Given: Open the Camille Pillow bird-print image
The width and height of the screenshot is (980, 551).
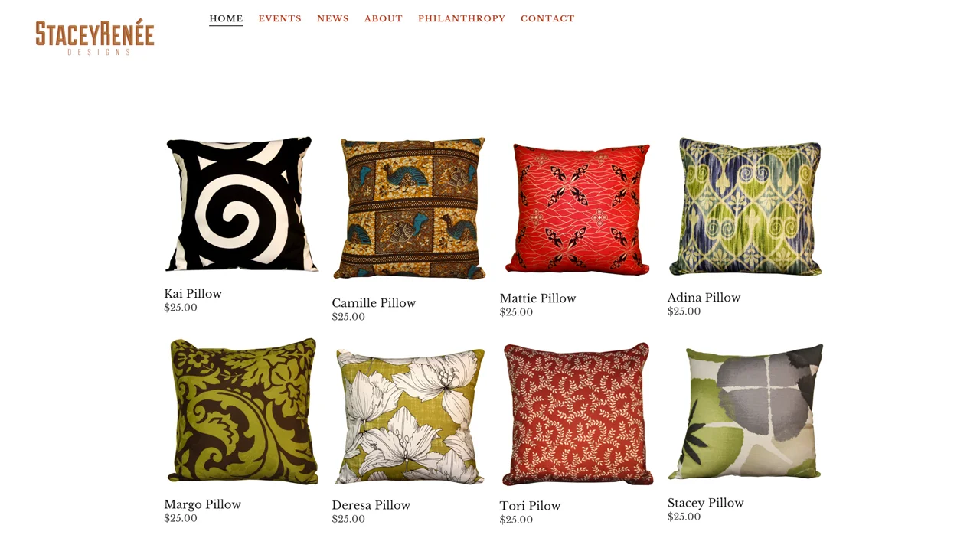Looking at the screenshot, I should [x=410, y=209].
